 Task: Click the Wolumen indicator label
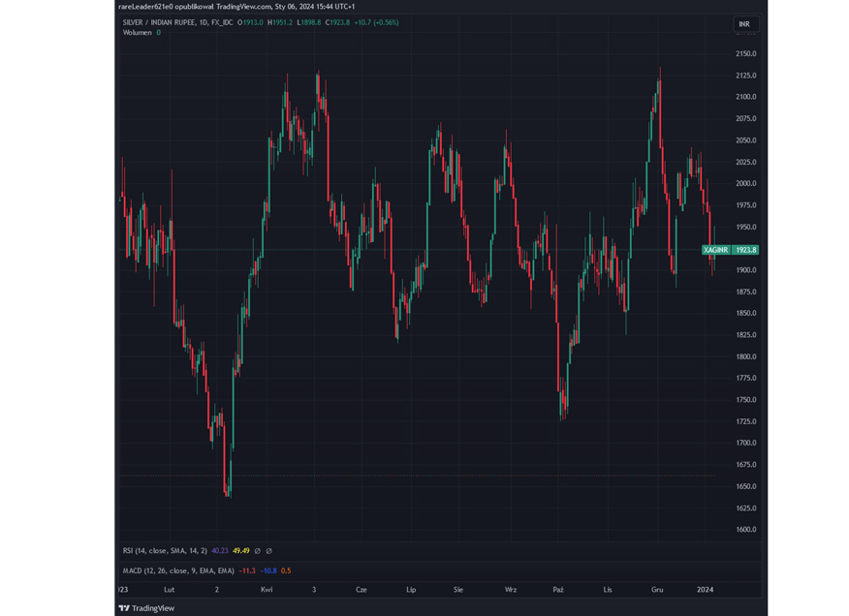pyautogui.click(x=137, y=33)
